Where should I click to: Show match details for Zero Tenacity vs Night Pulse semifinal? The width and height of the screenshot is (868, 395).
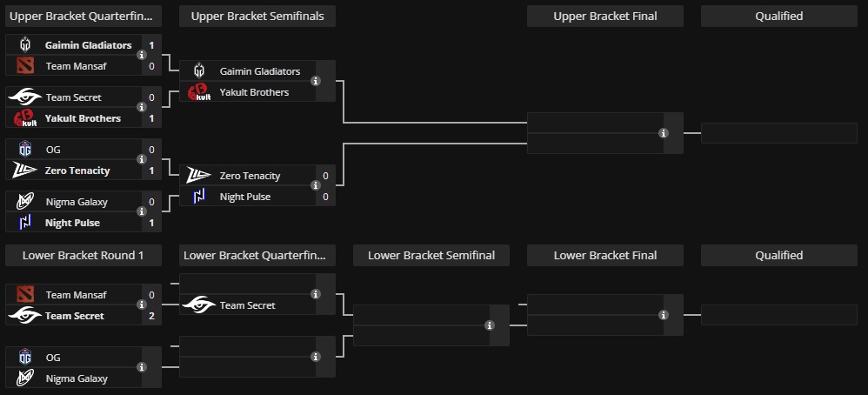[x=316, y=185]
